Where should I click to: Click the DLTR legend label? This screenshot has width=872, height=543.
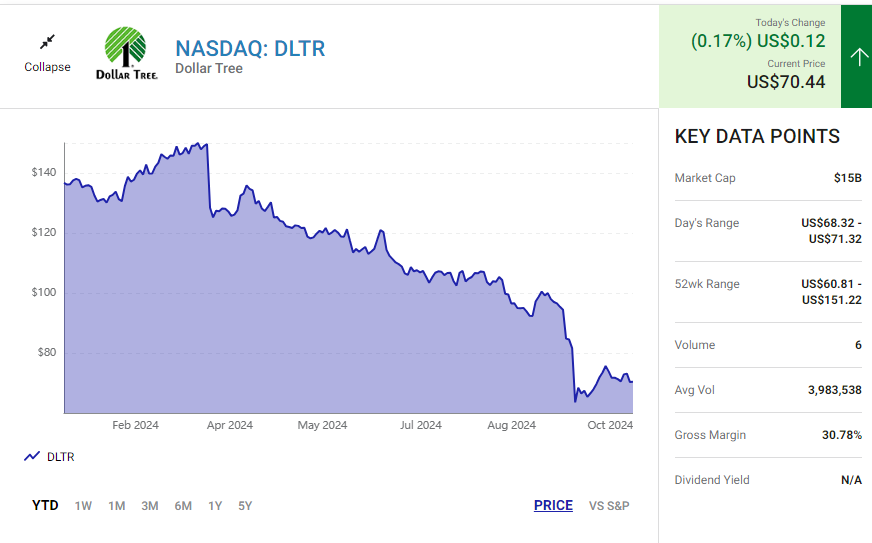pyautogui.click(x=61, y=457)
